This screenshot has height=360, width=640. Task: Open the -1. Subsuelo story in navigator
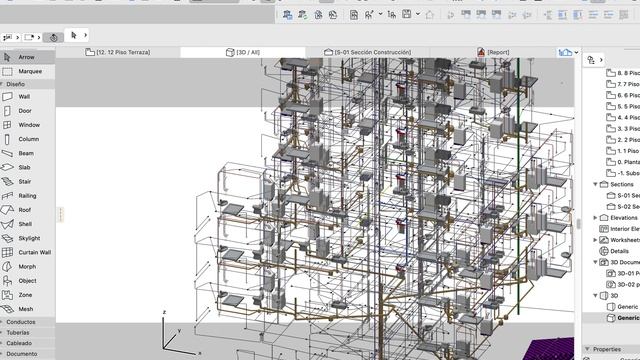(x=623, y=173)
